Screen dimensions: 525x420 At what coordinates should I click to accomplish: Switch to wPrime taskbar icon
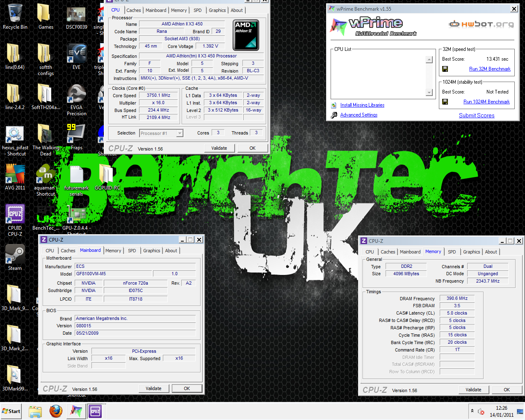click(76, 411)
